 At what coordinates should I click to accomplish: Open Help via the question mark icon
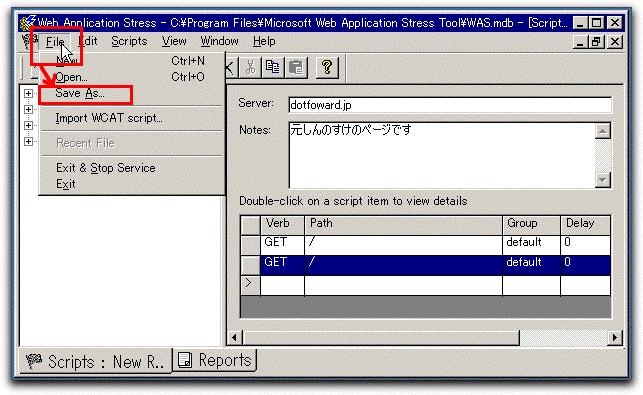coord(327,67)
